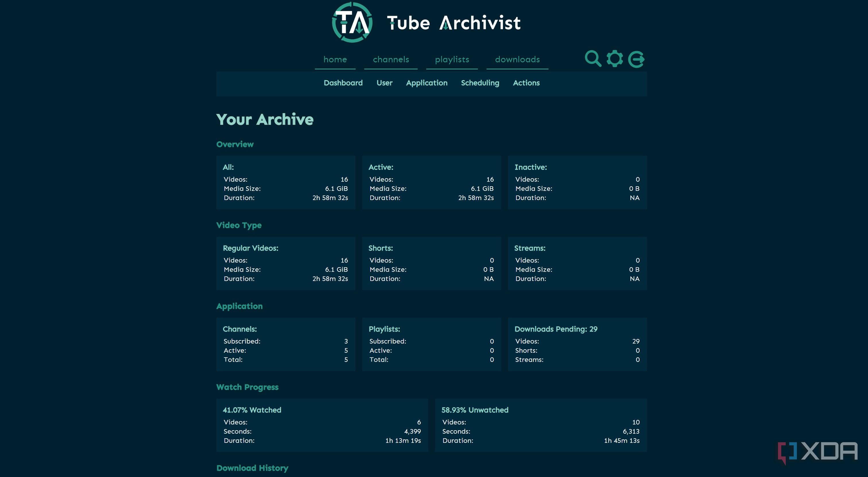This screenshot has height=477, width=868.
Task: Click the Tube Archivist TA logo
Action: click(x=352, y=22)
